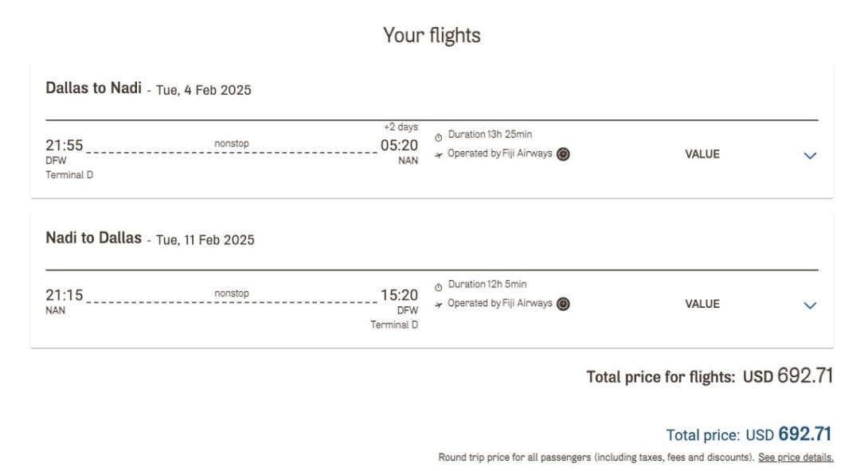Viewport: 868px width, 471px height.
Task: Click the oneworld logo on the Nadi to Dallas segment
Action: pos(561,303)
